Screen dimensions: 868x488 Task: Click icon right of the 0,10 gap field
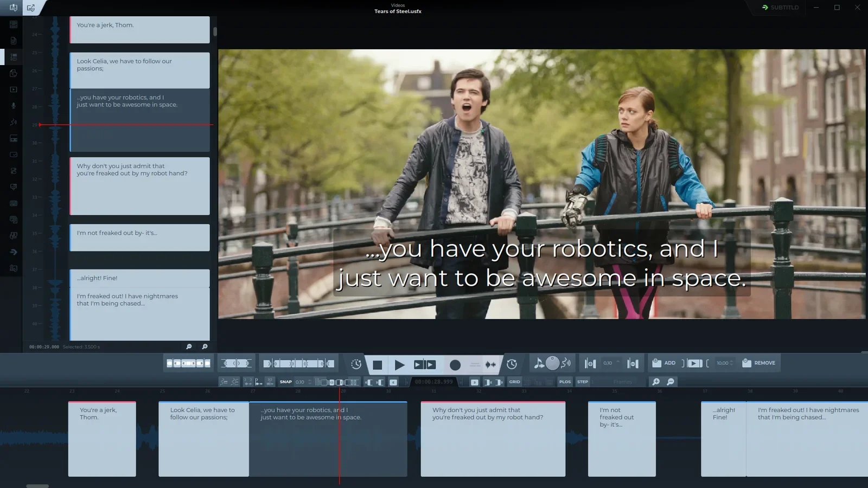tap(633, 363)
